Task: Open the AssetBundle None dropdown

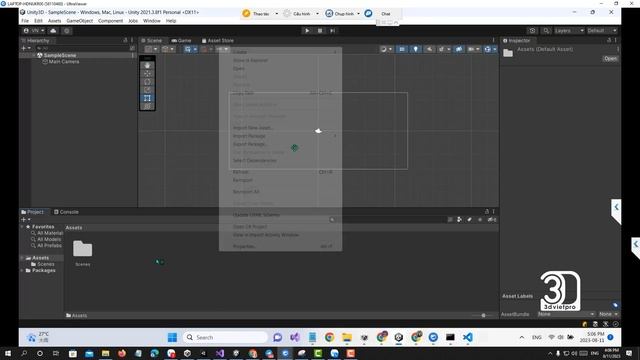Action: [x=566, y=314]
